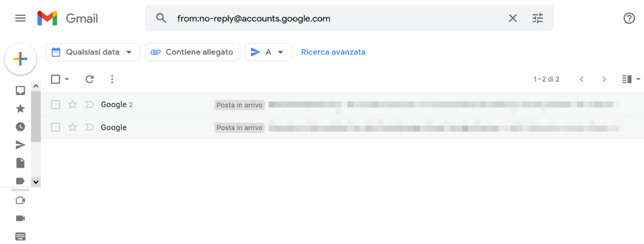The image size is (644, 244).
Task: Expand the Qualsiasi data date filter
Action: tap(93, 52)
